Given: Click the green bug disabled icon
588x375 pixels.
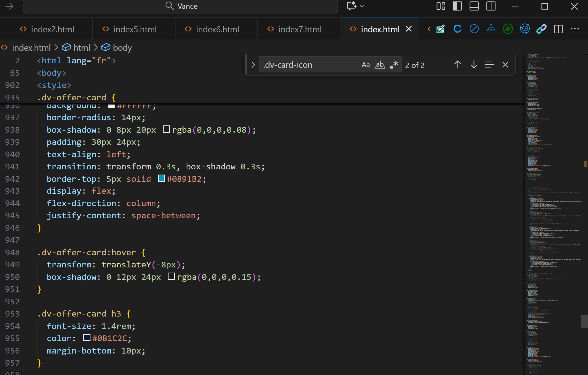Looking at the screenshot, I should (x=508, y=29).
